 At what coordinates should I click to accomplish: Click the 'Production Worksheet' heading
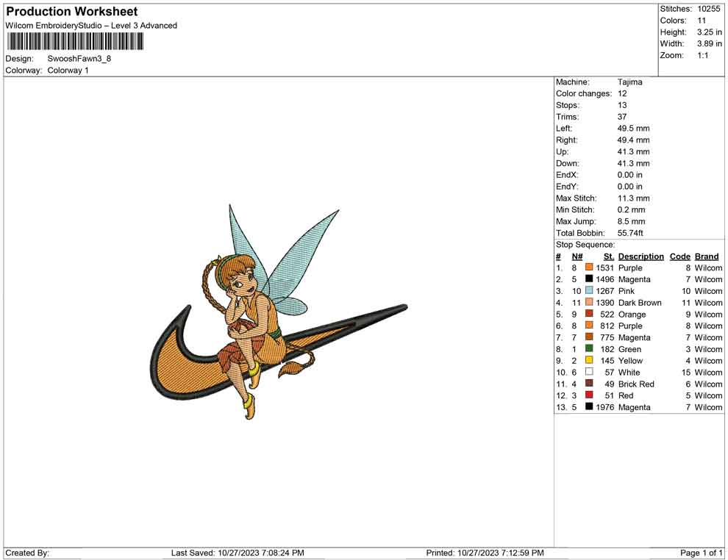[x=72, y=12]
